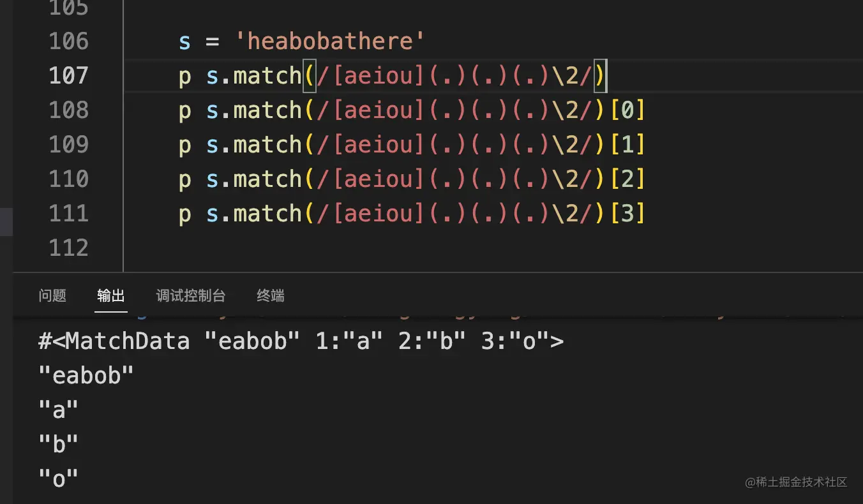Click the word match on line 107
The width and height of the screenshot is (863, 504).
267,76
